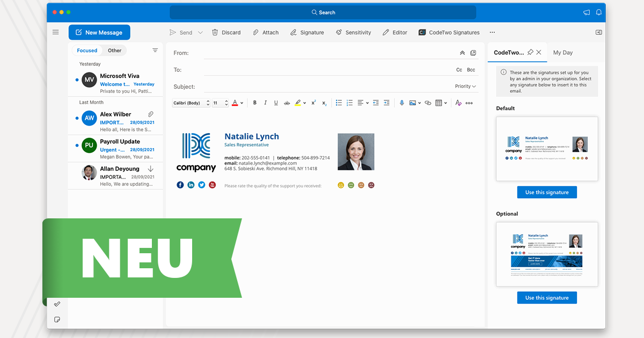Start dictation with the microphone icon
Viewport: 644px width, 338px height.
[401, 103]
